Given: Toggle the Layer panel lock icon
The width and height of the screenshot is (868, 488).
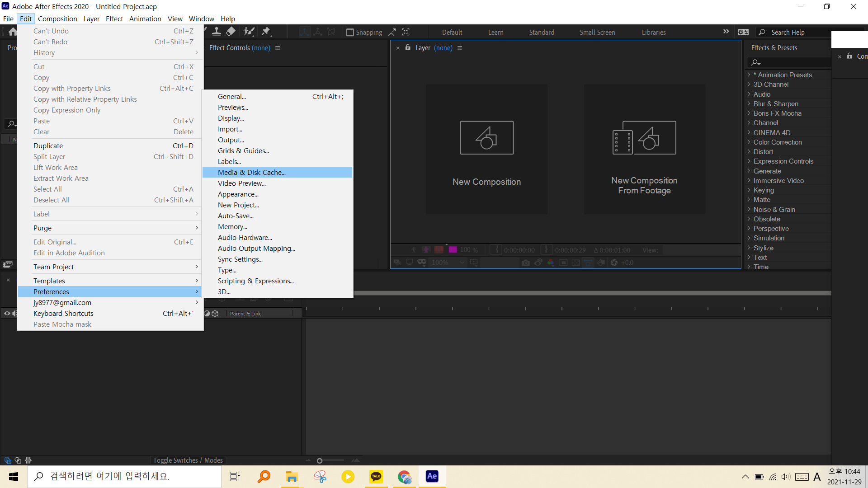Looking at the screenshot, I should coord(408,47).
